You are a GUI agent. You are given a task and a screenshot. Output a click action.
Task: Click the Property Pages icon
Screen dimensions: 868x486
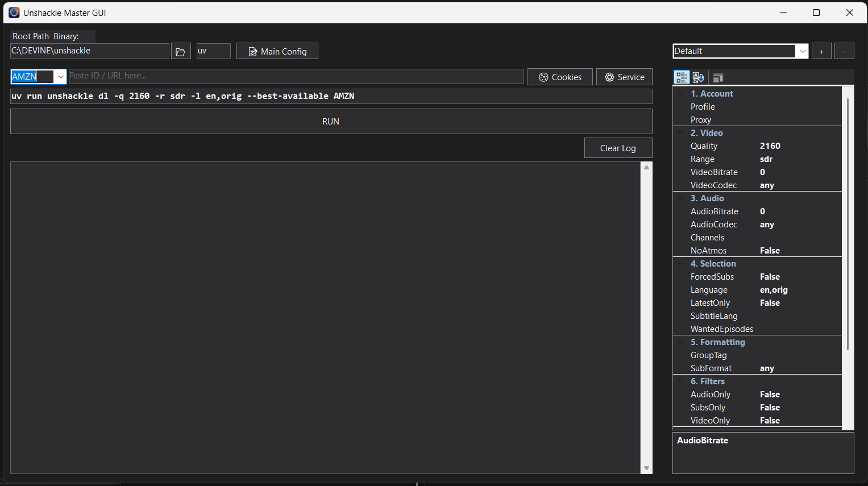[718, 78]
